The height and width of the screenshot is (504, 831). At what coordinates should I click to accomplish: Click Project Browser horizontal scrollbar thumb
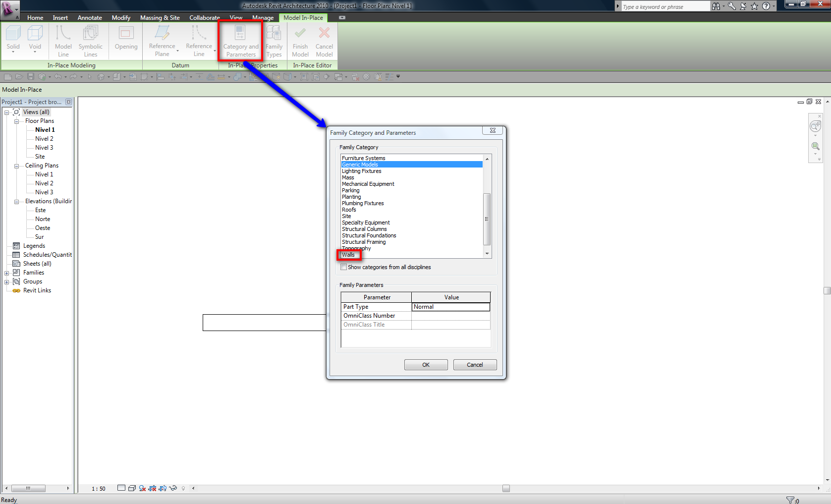28,488
